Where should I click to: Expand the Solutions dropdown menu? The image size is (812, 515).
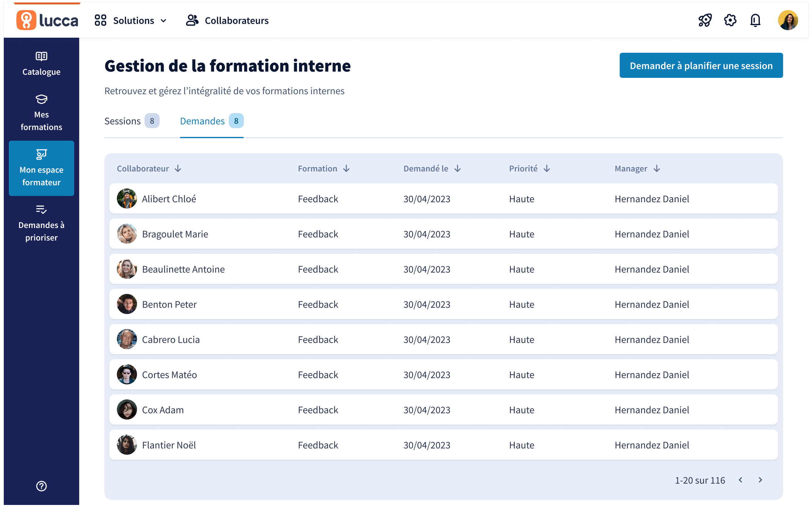point(131,20)
